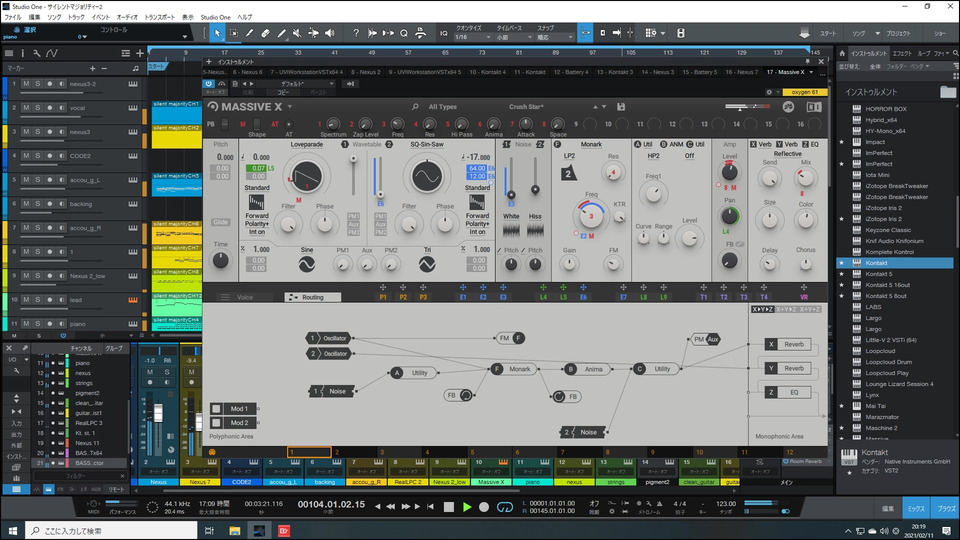Image resolution: width=960 pixels, height=540 pixels.
Task: Select Kontakt 5 in instrument list
Action: [x=879, y=274]
